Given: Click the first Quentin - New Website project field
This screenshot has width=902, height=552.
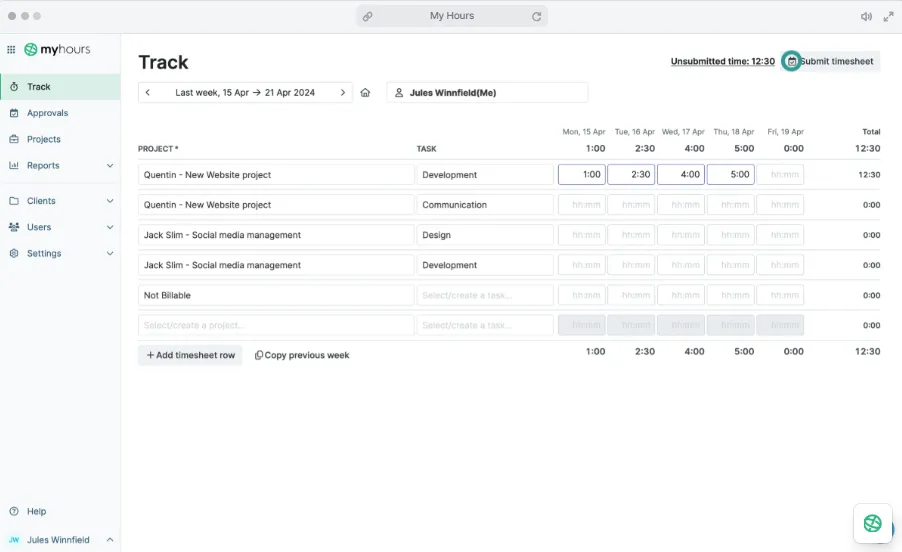Looking at the screenshot, I should pos(276,175).
